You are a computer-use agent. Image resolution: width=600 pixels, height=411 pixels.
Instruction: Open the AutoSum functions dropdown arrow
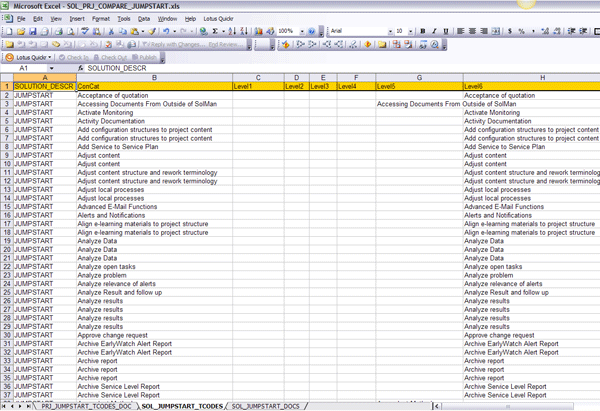tap(223, 31)
